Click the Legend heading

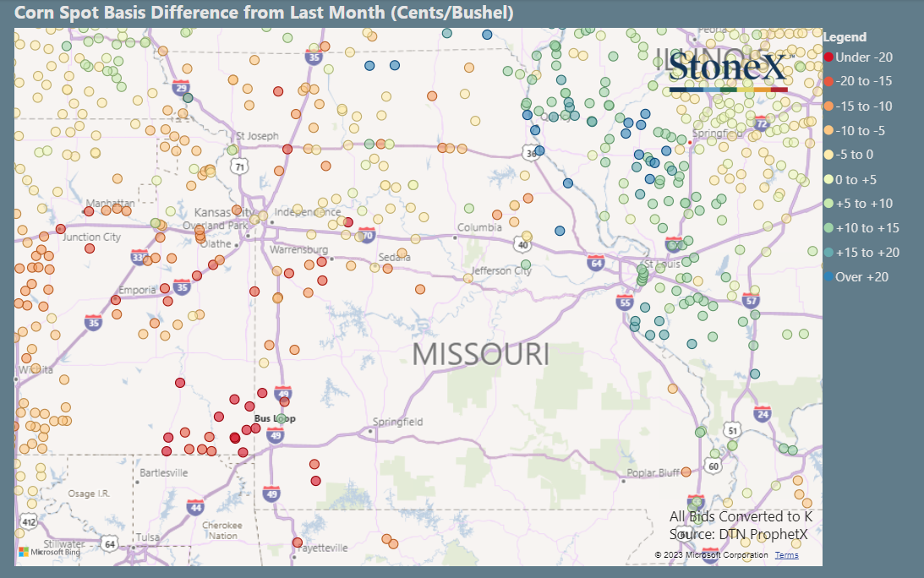point(845,37)
